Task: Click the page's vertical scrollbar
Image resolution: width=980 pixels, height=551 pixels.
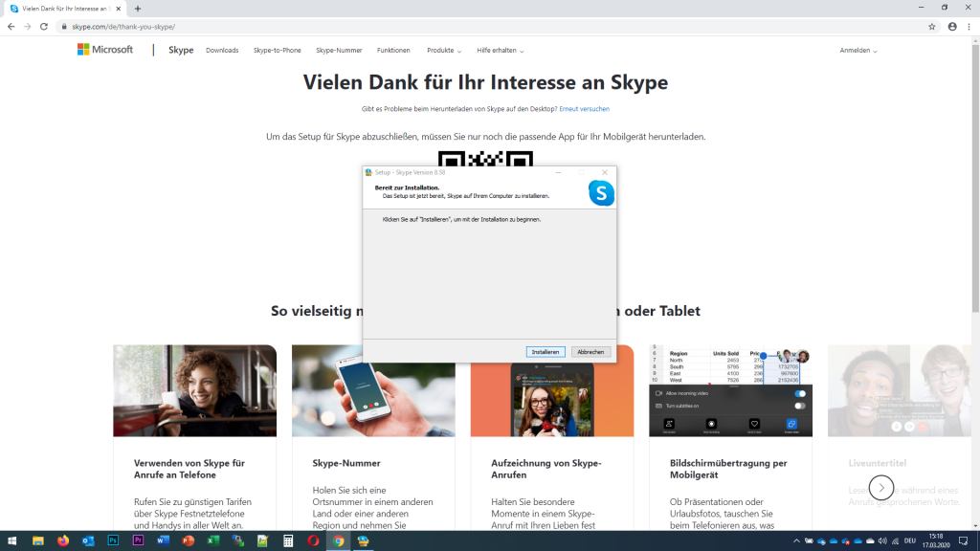Action: coord(975,178)
